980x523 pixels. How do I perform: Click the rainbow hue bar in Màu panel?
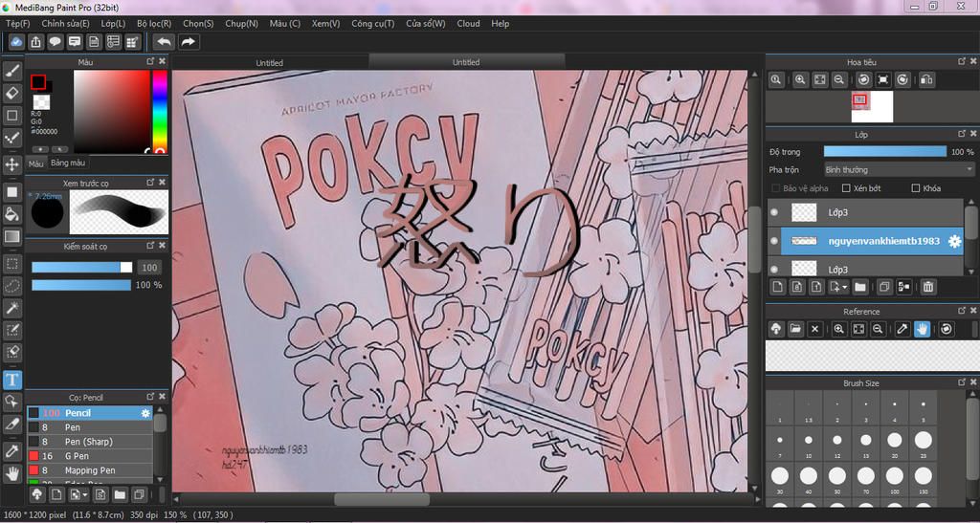160,111
